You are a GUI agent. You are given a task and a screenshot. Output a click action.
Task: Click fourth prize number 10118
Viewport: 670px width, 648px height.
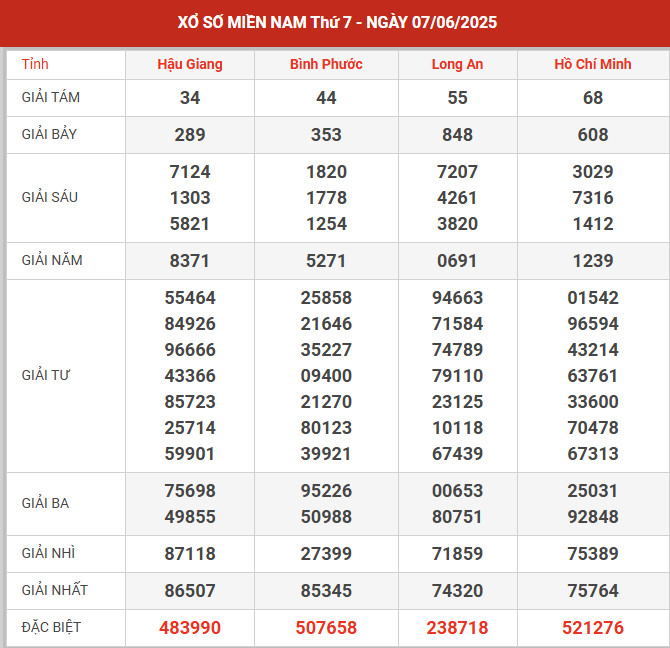pos(457,428)
